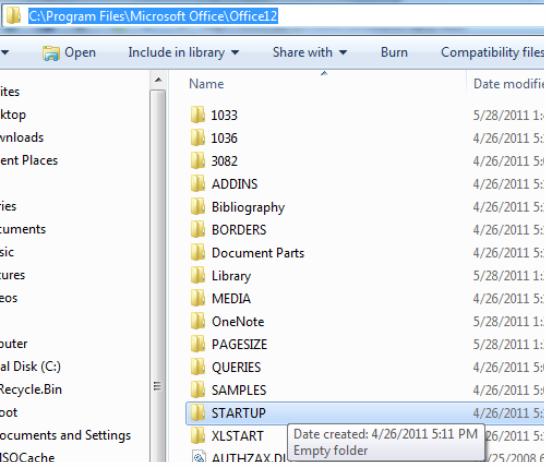The width and height of the screenshot is (546, 467).
Task: Select Local Disk (C:) in the navigation pane
Action: tap(30, 367)
